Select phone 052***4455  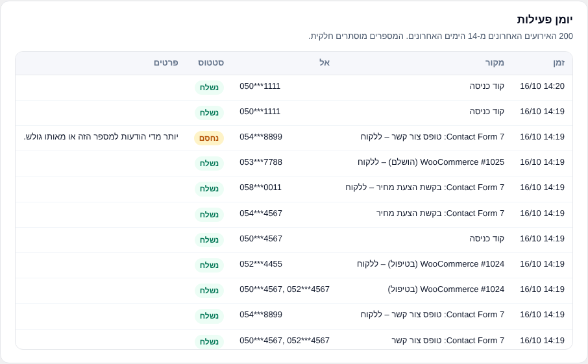click(x=261, y=264)
